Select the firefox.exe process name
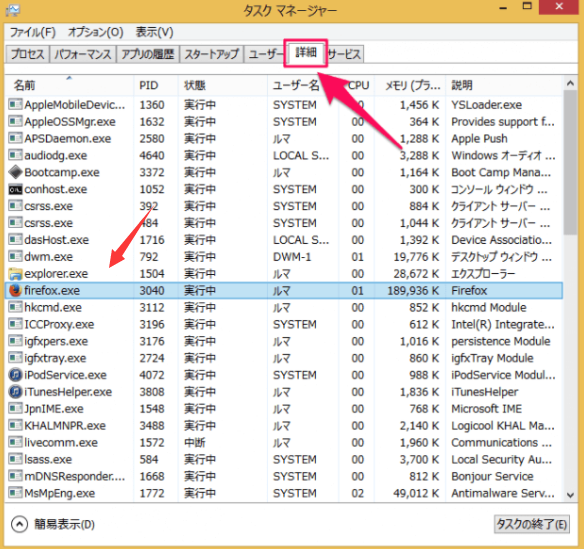Image resolution: width=584 pixels, height=549 pixels. [x=52, y=291]
